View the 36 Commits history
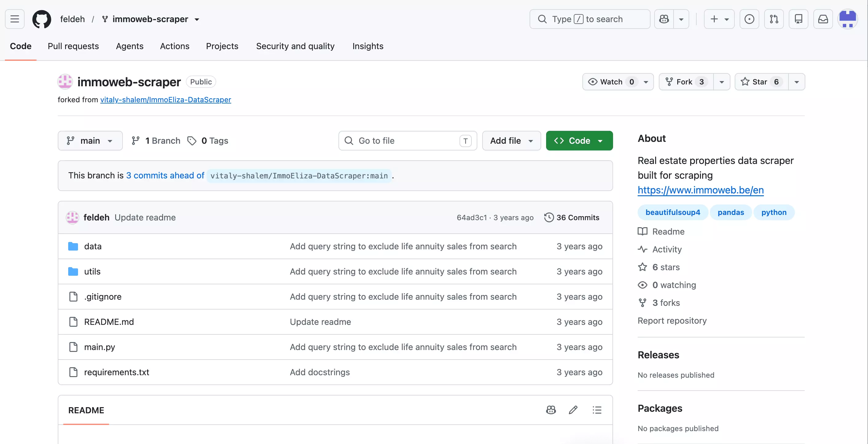Image resolution: width=868 pixels, height=444 pixels. coord(572,217)
